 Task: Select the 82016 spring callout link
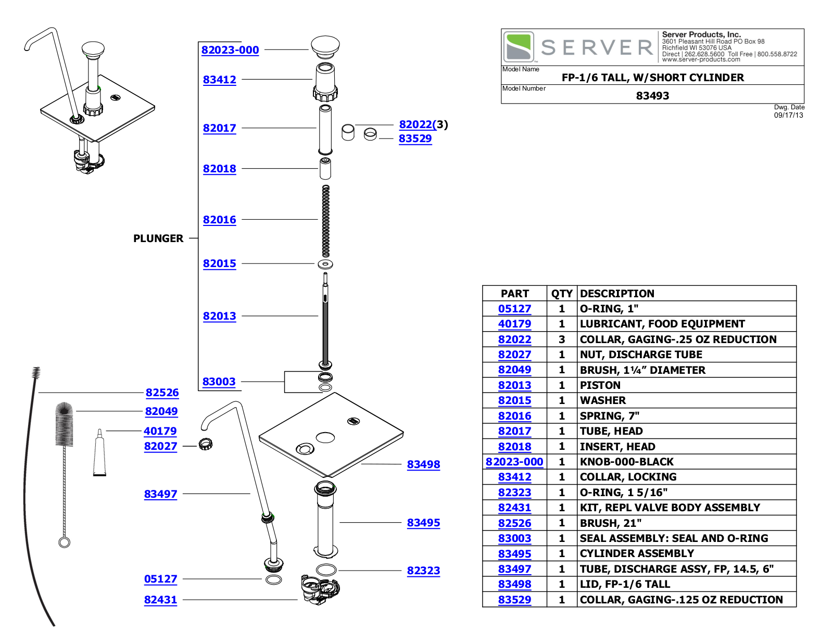pyautogui.click(x=220, y=220)
